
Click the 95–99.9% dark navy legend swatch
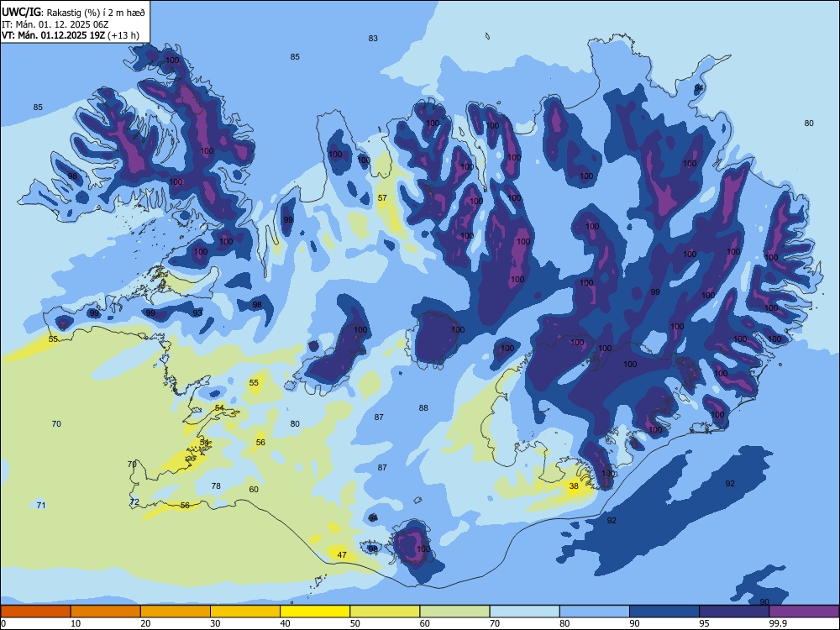(734, 612)
